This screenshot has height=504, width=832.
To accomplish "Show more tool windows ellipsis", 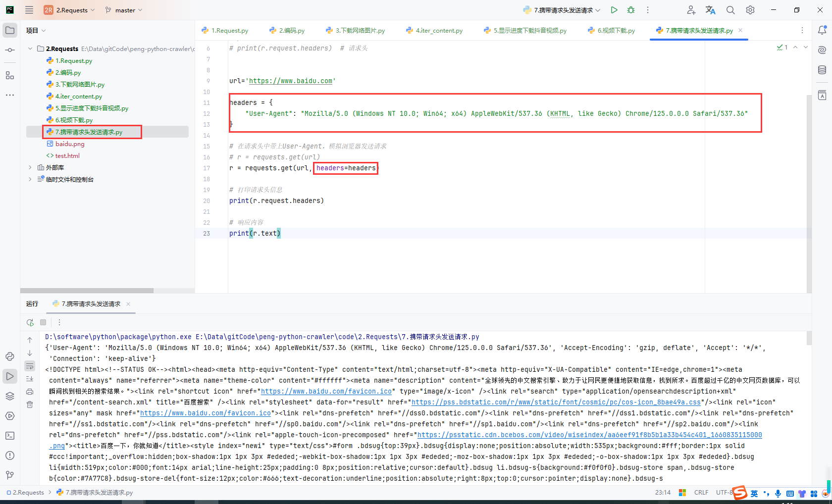I will click(x=10, y=95).
